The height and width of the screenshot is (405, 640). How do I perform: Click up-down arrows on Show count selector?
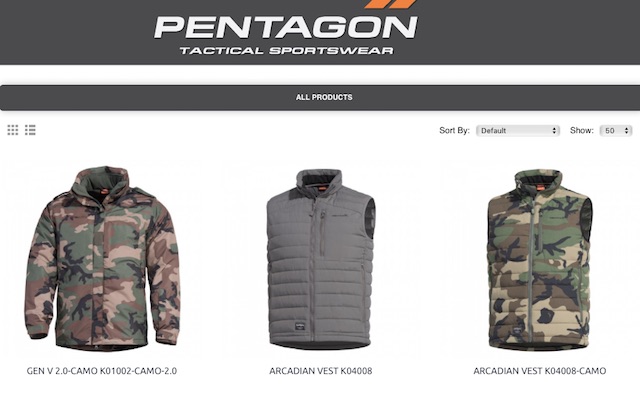pyautogui.click(x=627, y=131)
